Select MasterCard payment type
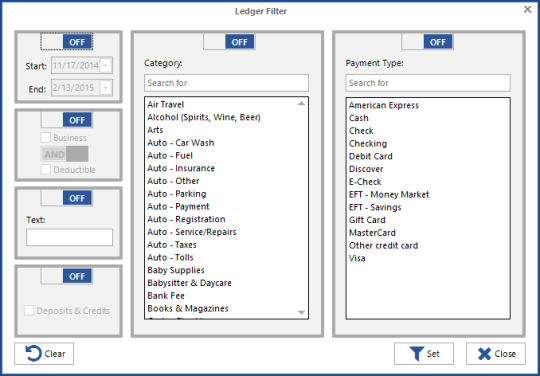540x376 pixels. point(428,232)
